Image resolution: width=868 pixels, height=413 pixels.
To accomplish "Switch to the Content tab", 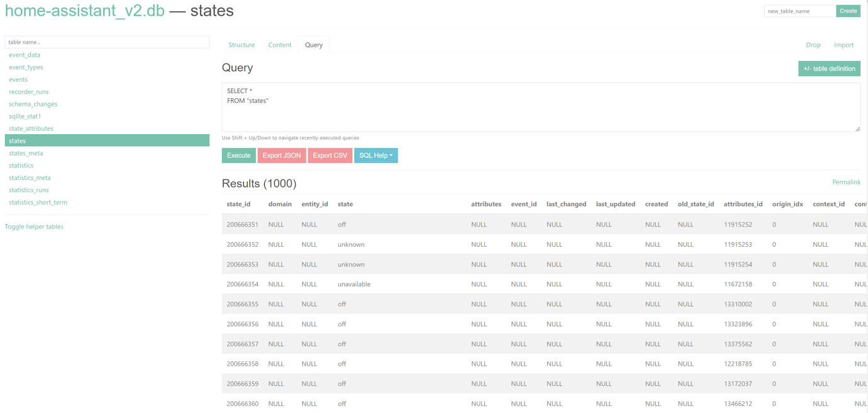I will pos(279,45).
